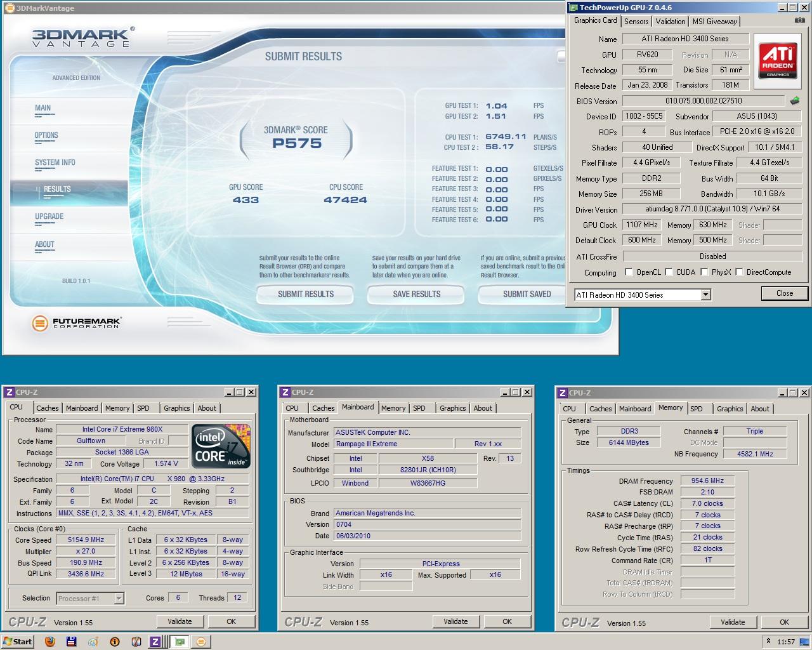Click the BIOS Version field in GPU-Z

[x=704, y=101]
